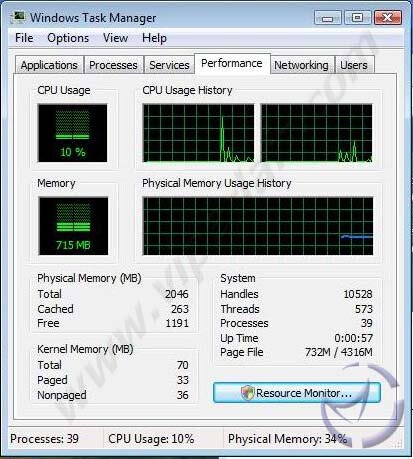The image size is (413, 459).
Task: Open the Help menu
Action: [x=154, y=38]
